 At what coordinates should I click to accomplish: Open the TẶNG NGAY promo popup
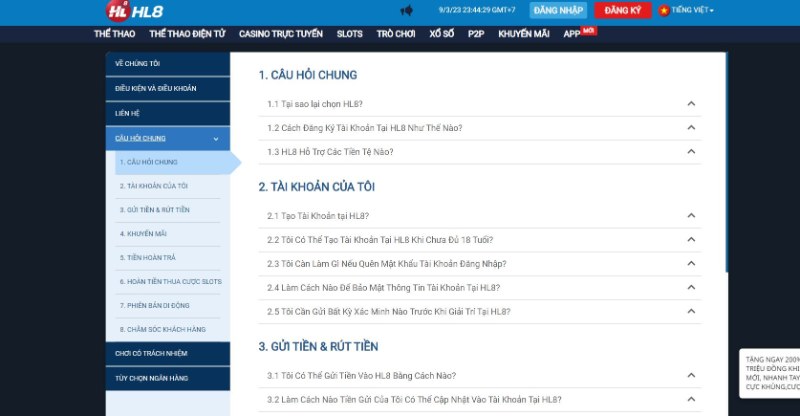click(x=771, y=373)
